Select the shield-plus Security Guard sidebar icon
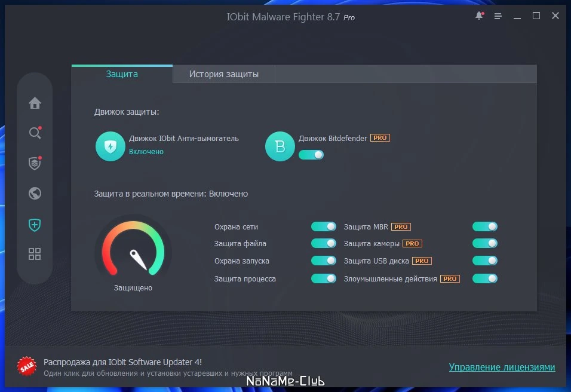 click(x=35, y=225)
